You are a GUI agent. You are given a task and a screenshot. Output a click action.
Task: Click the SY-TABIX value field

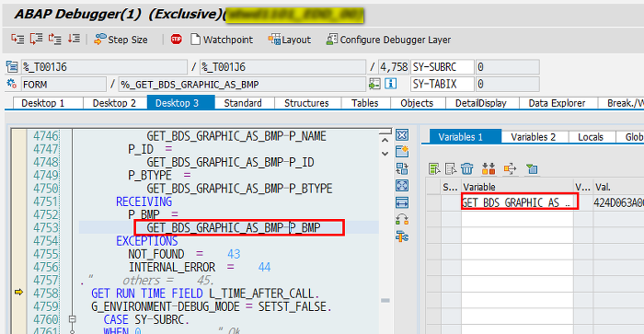click(507, 85)
